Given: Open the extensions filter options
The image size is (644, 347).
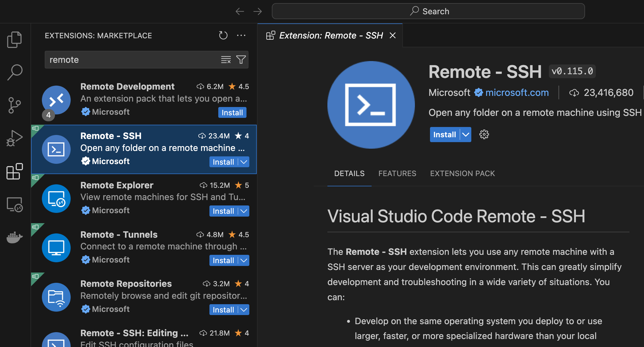Looking at the screenshot, I should click(241, 60).
